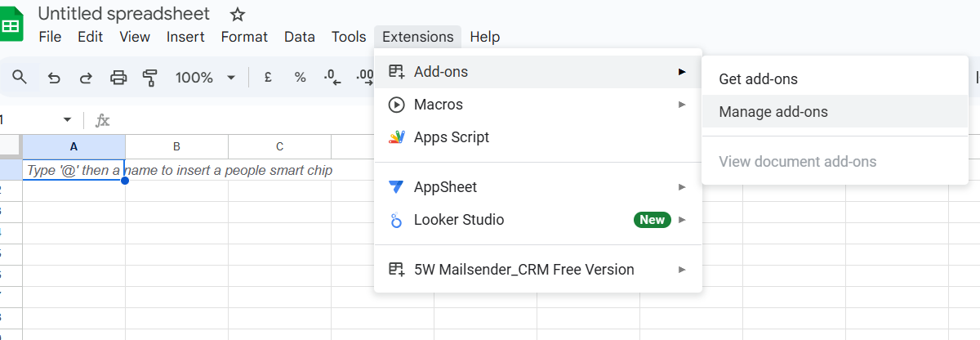Click the Print icon
The image size is (980, 340).
pos(118,78)
